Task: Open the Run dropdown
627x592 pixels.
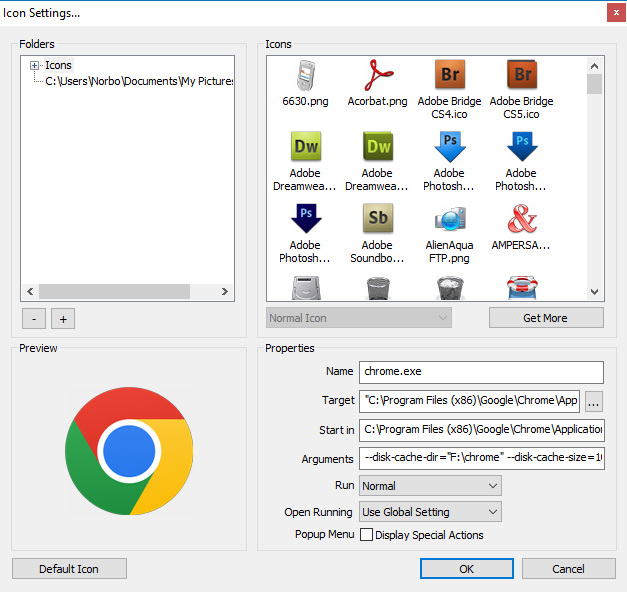Action: click(x=430, y=486)
